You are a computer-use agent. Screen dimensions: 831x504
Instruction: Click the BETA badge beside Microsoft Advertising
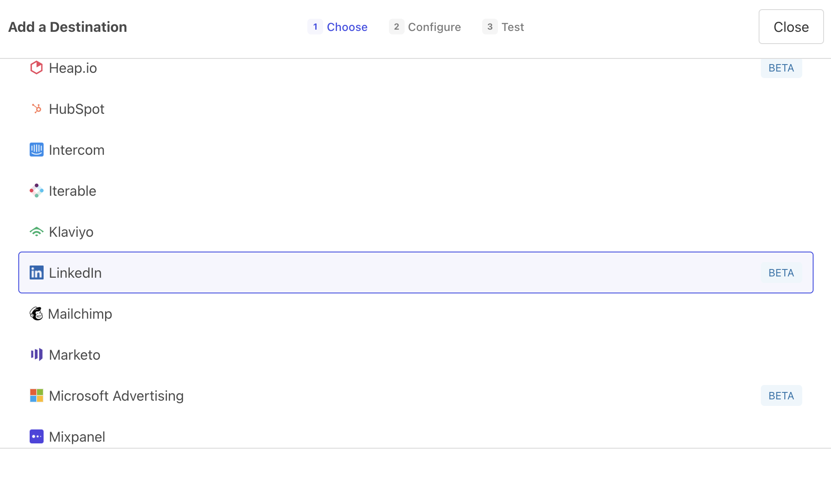[781, 396]
